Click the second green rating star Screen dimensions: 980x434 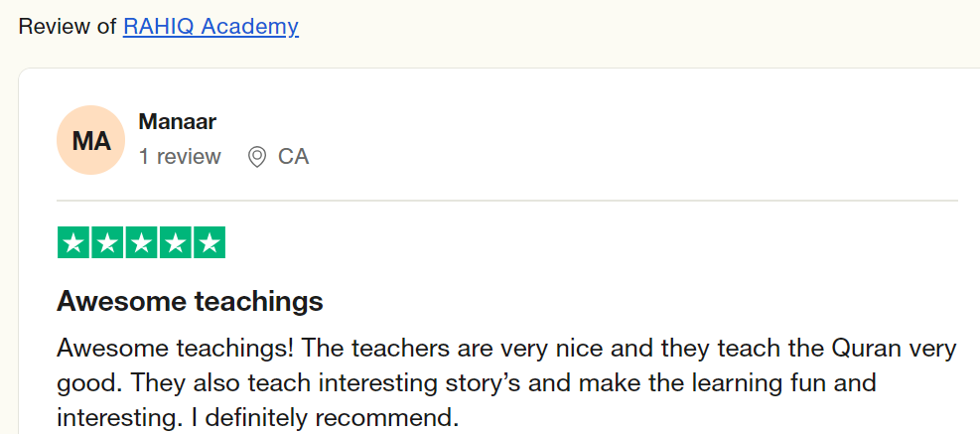click(107, 242)
